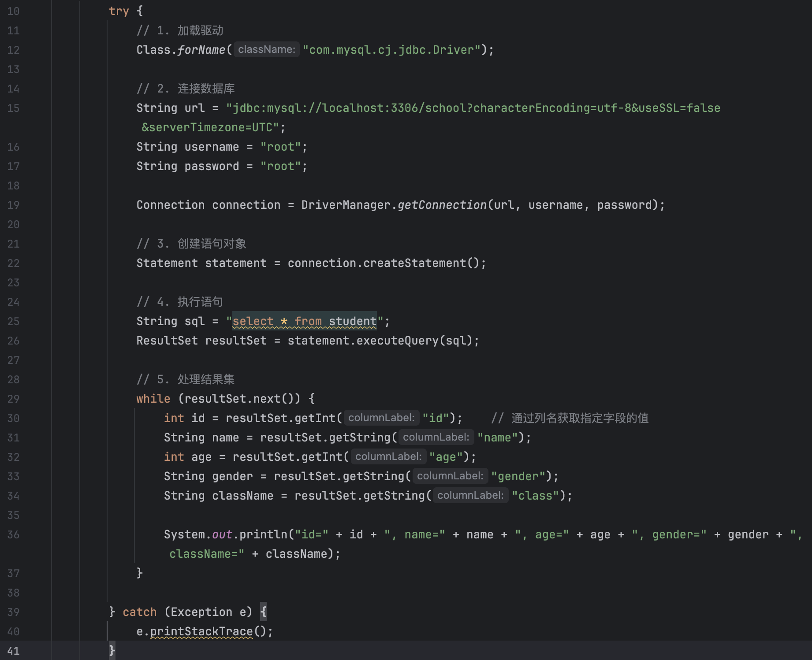The height and width of the screenshot is (660, 812).
Task: Click the "class" string literal in getString
Action: (535, 496)
